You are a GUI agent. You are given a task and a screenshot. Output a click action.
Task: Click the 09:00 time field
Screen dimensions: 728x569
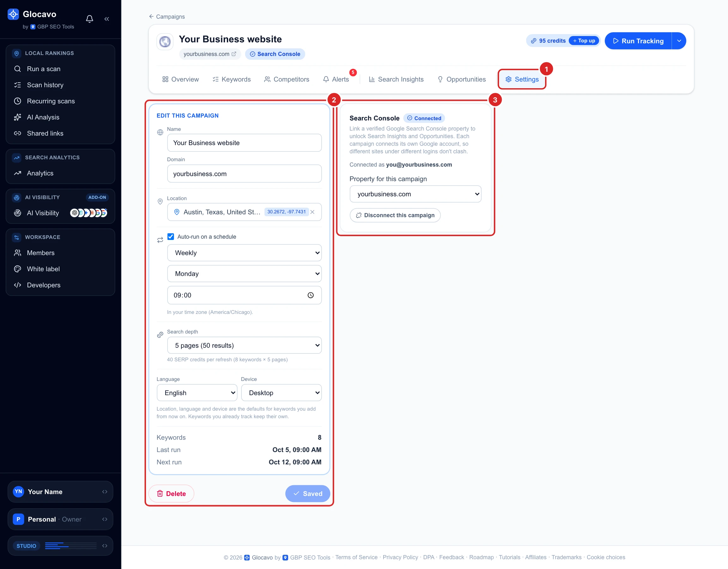(x=244, y=295)
